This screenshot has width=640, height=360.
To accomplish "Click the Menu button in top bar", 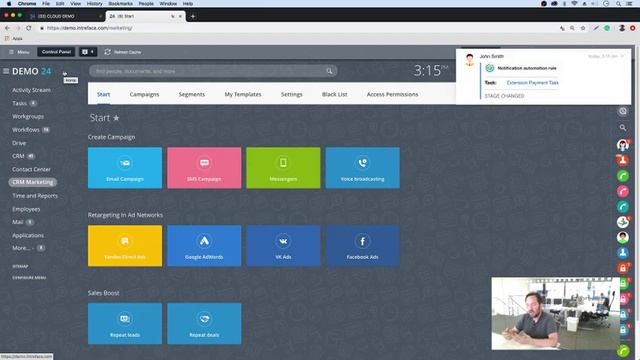I will (19, 52).
